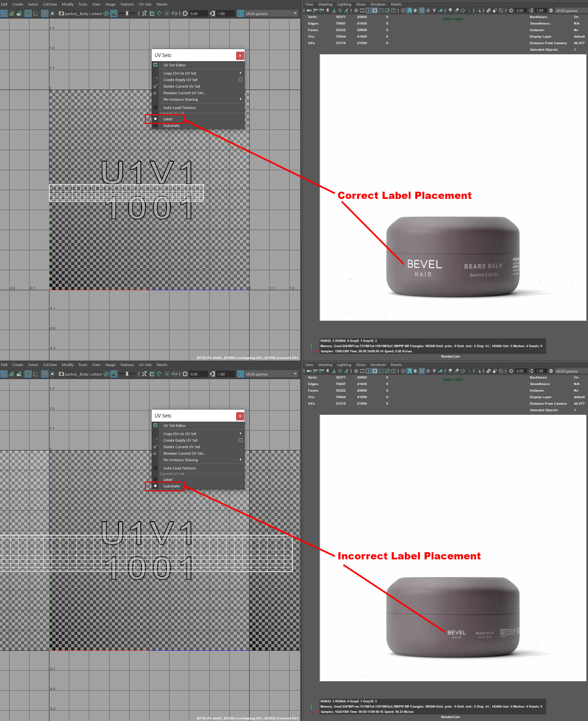Toggle resolution gate icon in upper viewport
This screenshot has width=588, height=721.
point(369,10)
